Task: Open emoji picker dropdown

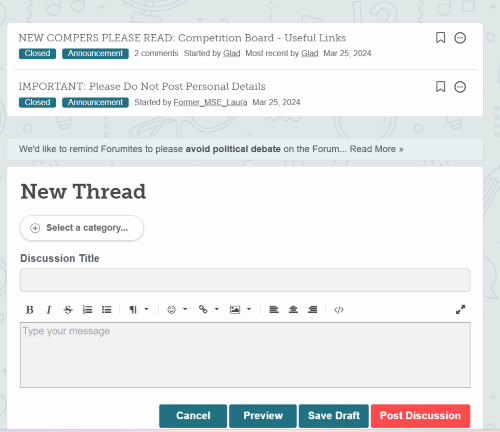Action: pos(177,310)
